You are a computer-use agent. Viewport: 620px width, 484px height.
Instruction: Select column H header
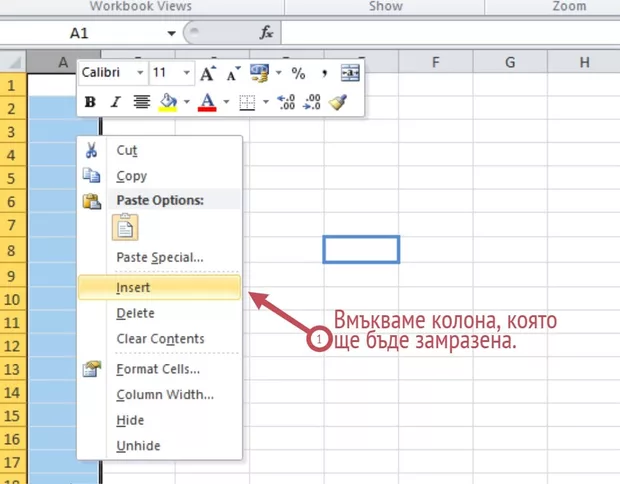coord(584,62)
